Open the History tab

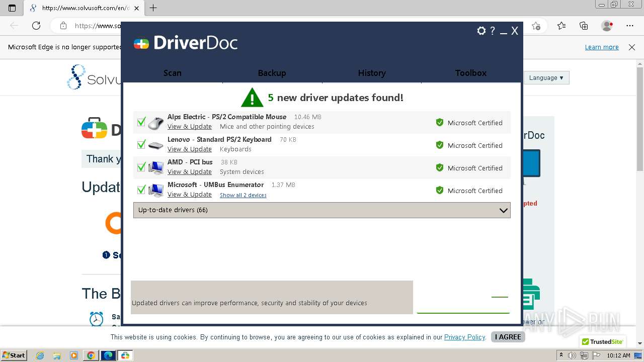click(x=372, y=73)
